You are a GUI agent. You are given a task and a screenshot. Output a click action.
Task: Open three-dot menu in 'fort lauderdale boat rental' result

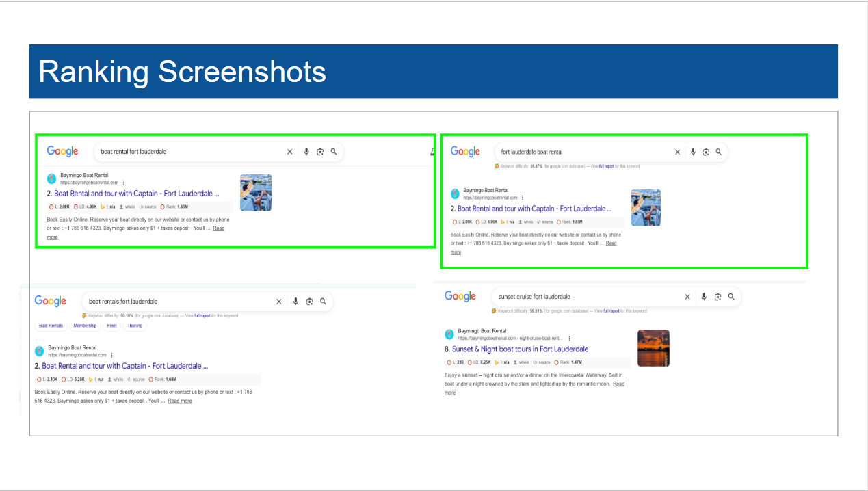[522, 198]
